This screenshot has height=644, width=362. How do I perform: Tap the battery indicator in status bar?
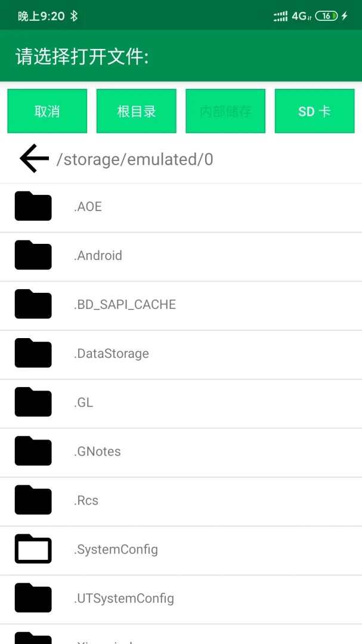tap(327, 16)
